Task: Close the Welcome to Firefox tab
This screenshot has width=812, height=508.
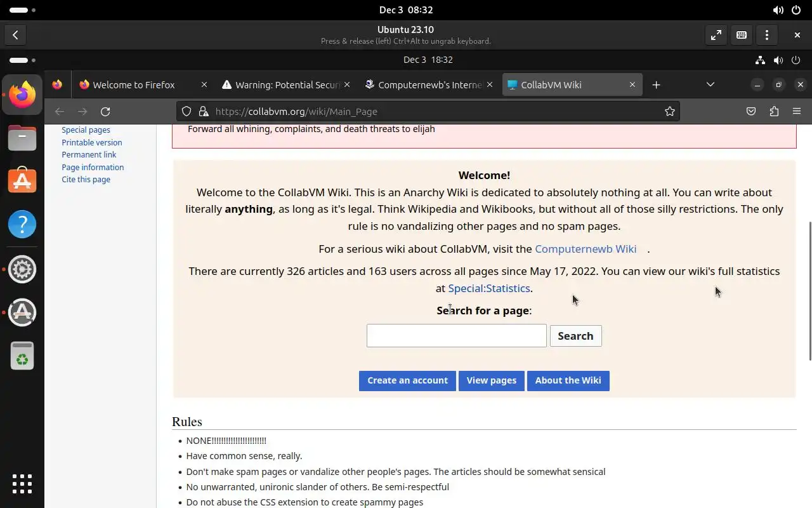Action: click(204, 84)
